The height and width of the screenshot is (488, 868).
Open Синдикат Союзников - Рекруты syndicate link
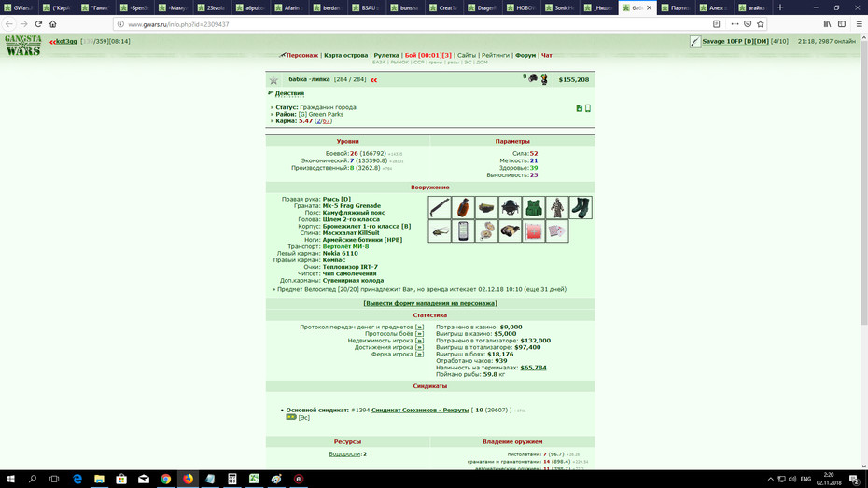click(x=420, y=410)
